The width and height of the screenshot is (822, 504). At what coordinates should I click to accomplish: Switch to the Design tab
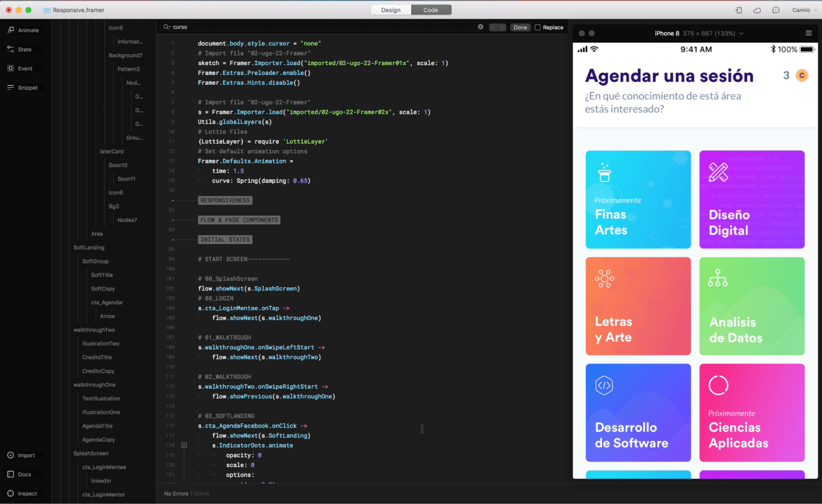[391, 10]
